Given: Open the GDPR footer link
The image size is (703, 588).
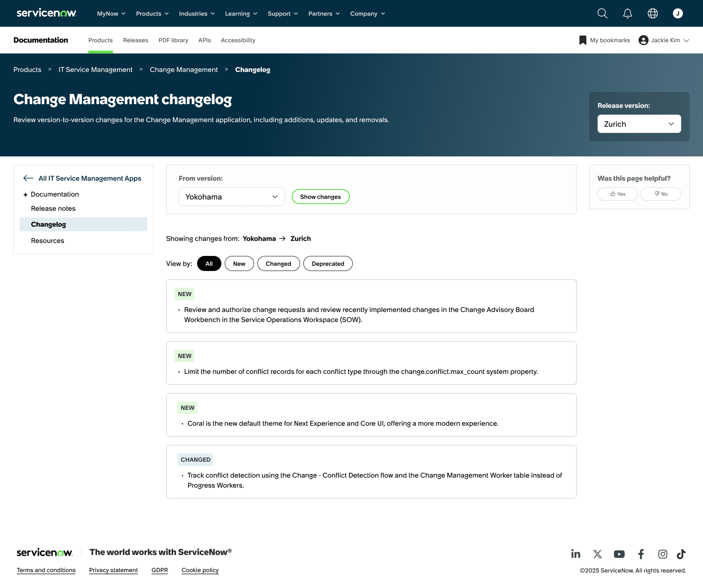Looking at the screenshot, I should pyautogui.click(x=160, y=570).
